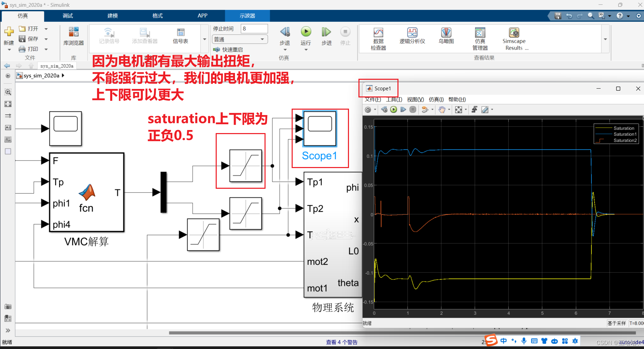The width and height of the screenshot is (644, 349).
Task: Click the Annotation text icon in the left palette
Action: pos(8,128)
